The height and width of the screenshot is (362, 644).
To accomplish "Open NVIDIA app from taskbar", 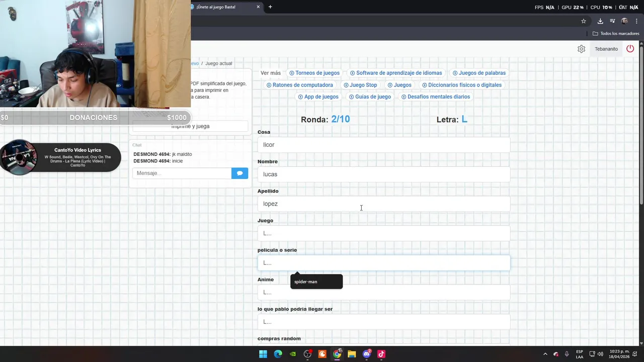I will point(293,354).
